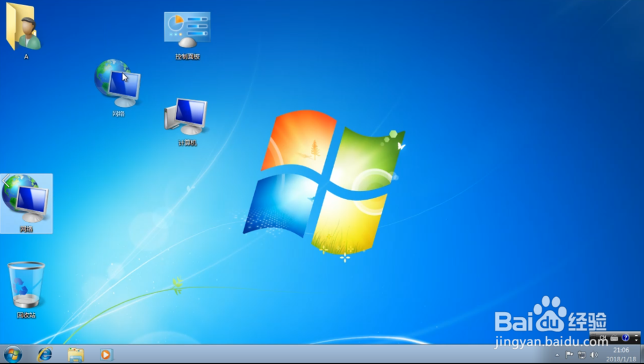The height and width of the screenshot is (364, 644).
Task: Open the 控制面板 desktop icon
Action: coord(187,35)
